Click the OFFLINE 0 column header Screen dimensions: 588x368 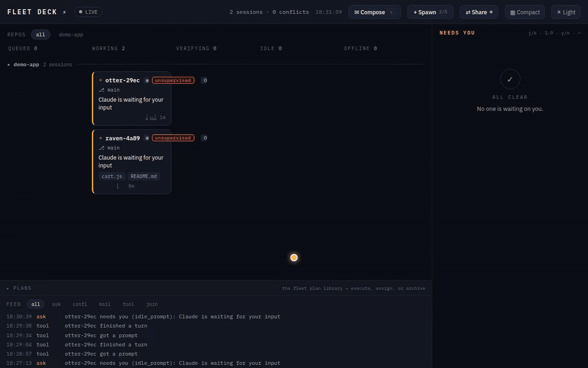click(x=361, y=49)
